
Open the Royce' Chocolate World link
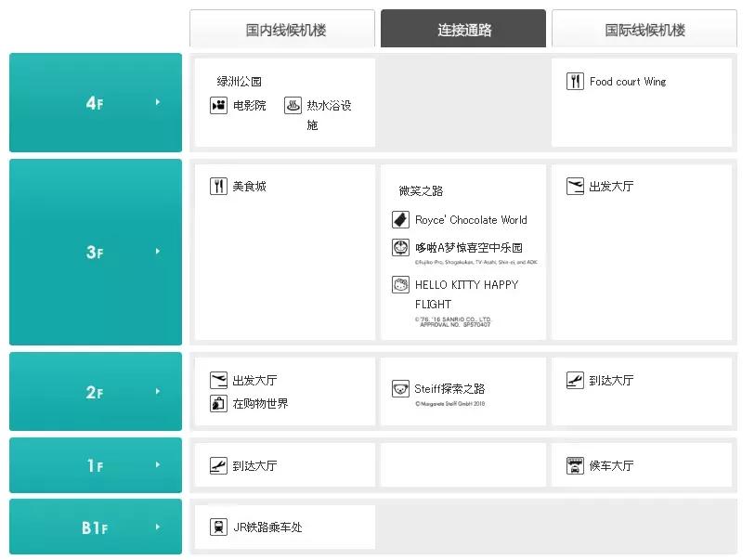[471, 219]
